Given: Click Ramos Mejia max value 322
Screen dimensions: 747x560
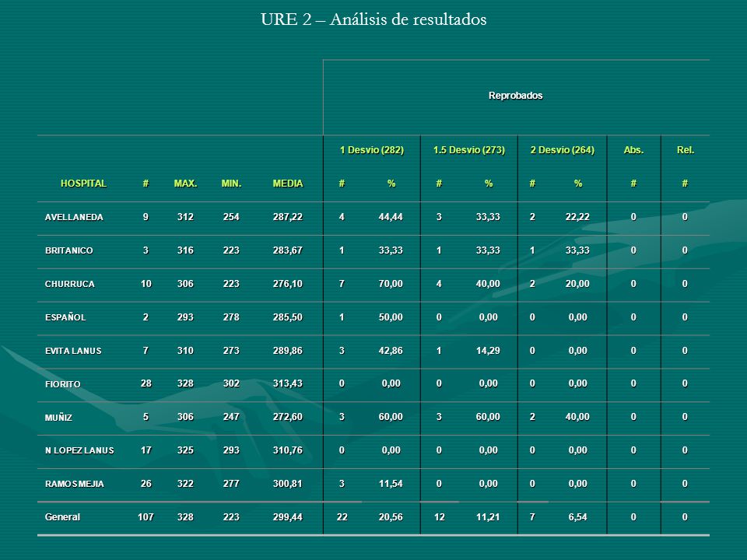Looking at the screenshot, I should [x=185, y=483].
